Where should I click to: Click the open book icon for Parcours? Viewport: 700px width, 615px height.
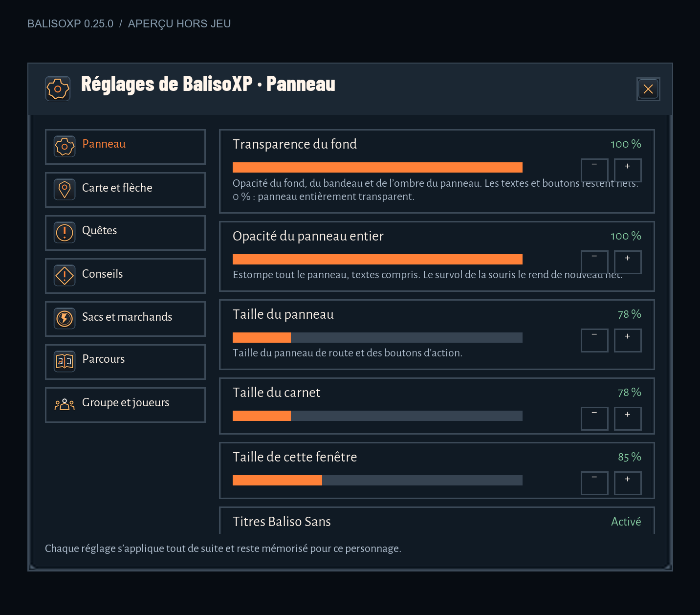(65, 362)
